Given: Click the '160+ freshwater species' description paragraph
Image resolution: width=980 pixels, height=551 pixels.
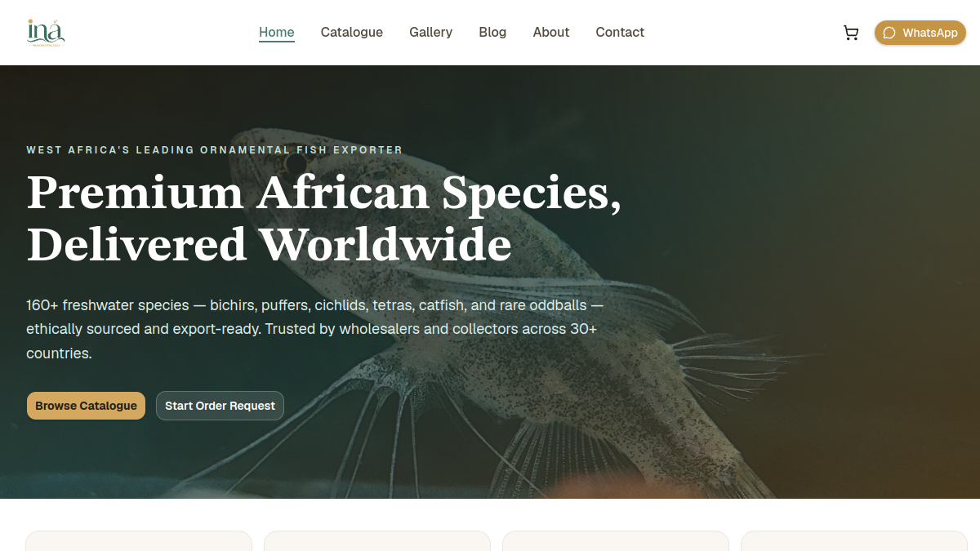Looking at the screenshot, I should (315, 330).
